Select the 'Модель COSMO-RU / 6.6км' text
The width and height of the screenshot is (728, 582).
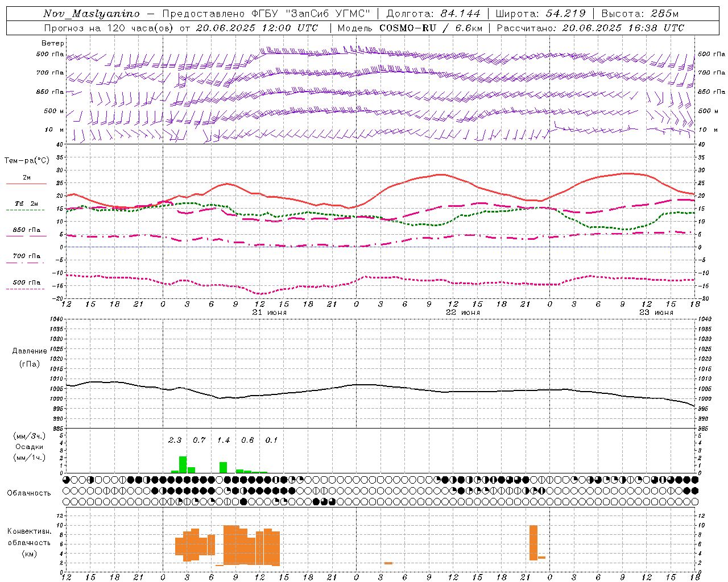click(410, 28)
